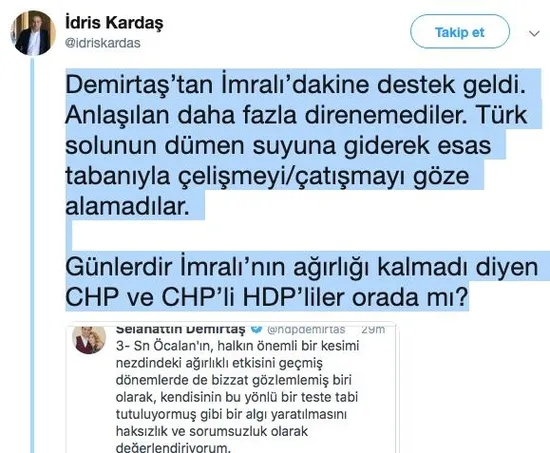
Task: Click the line containing çelişmeyi/çatışmayı
Action: [267, 176]
